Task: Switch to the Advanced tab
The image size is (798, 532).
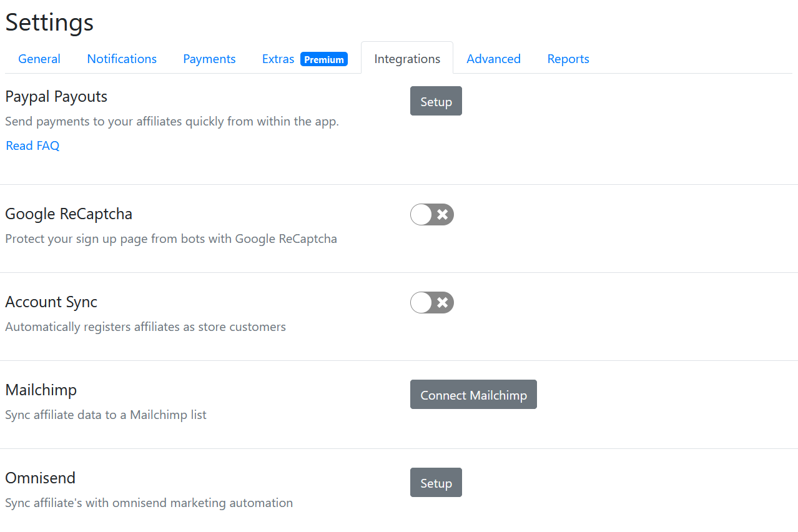Action: (x=493, y=59)
